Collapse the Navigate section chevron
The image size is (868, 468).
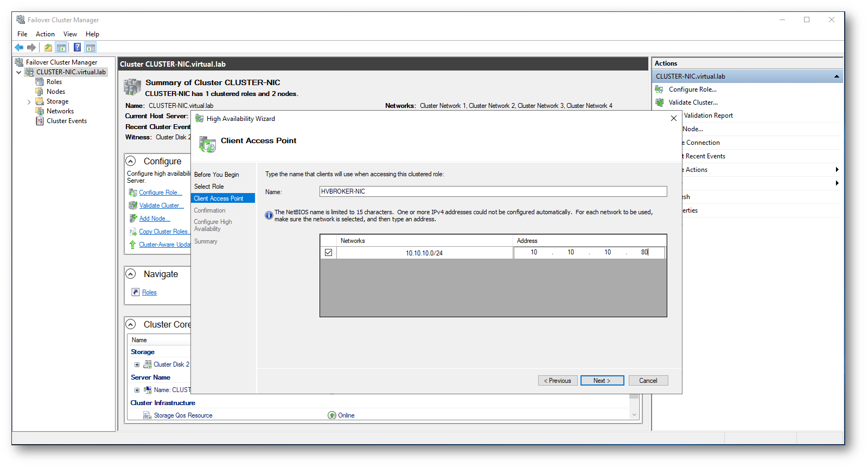tap(131, 274)
